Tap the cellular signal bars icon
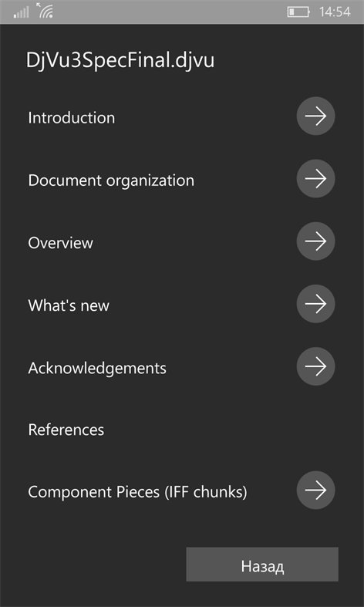This screenshot has width=364, height=607. pos(22,12)
